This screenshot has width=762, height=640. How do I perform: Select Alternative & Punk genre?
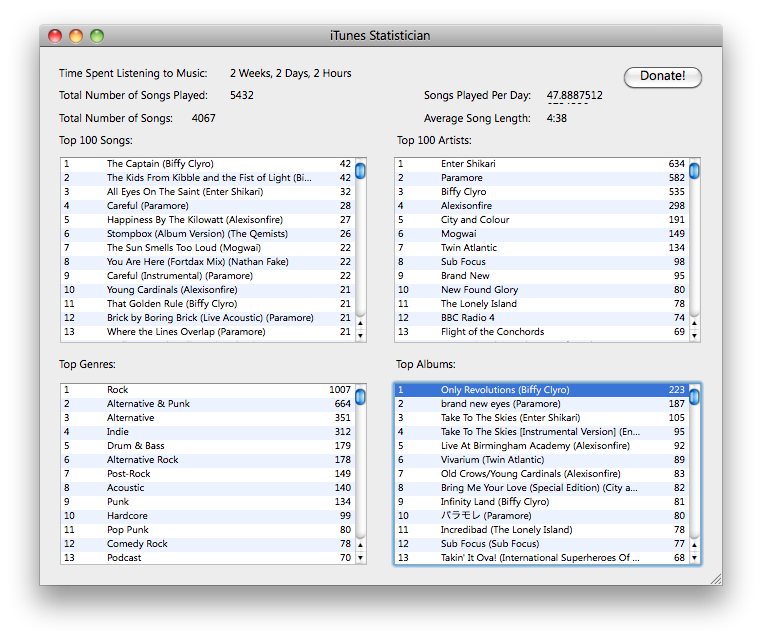(208, 404)
